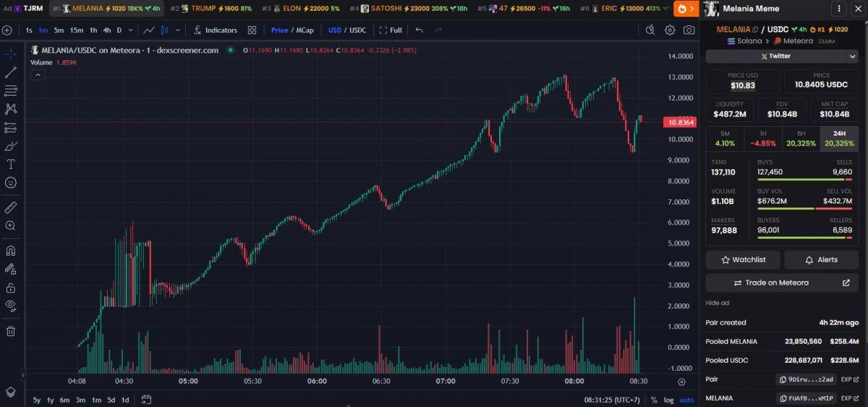Select the crosshair cursor tool
This screenshot has height=407, width=868.
point(11,54)
